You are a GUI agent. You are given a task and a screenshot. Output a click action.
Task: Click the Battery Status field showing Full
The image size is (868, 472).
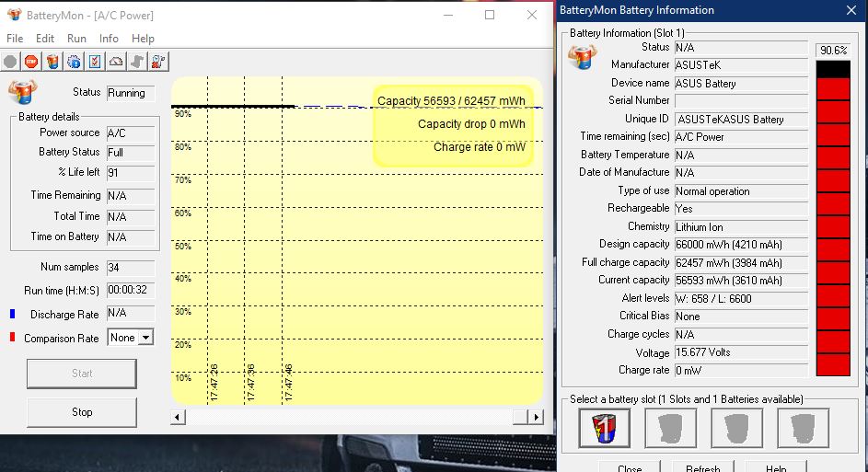point(131,153)
